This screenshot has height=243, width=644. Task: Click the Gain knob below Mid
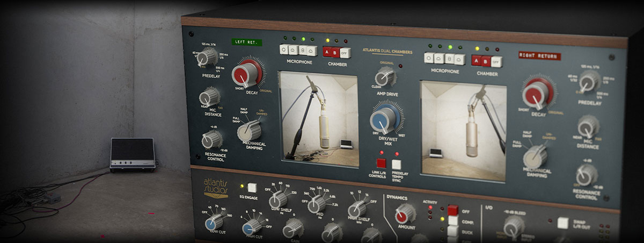coord(332,233)
